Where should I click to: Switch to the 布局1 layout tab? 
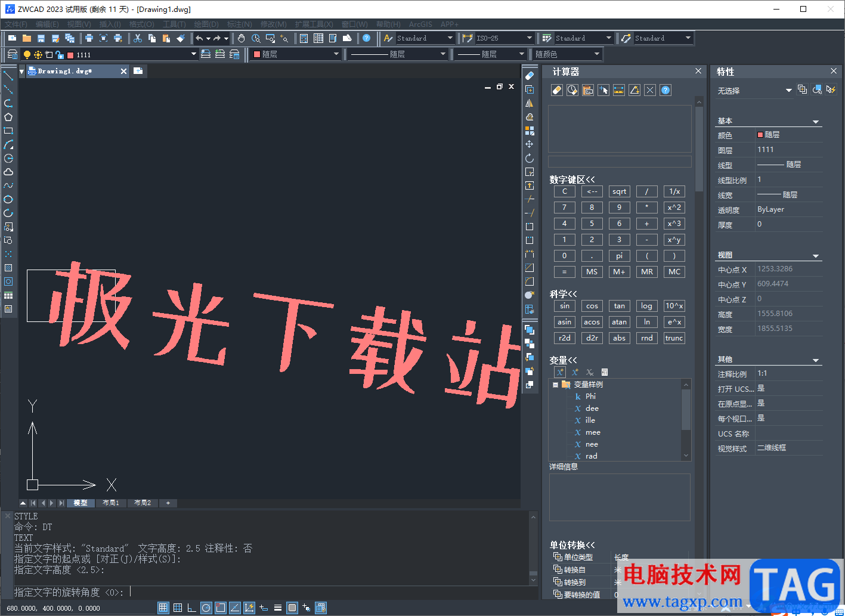[x=111, y=503]
